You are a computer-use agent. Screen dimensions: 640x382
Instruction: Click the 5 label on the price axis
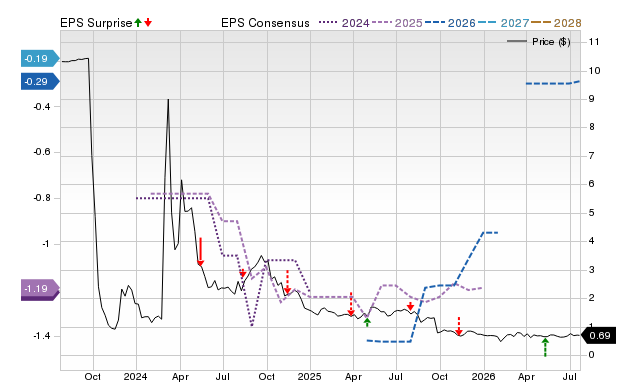pyautogui.click(x=591, y=213)
